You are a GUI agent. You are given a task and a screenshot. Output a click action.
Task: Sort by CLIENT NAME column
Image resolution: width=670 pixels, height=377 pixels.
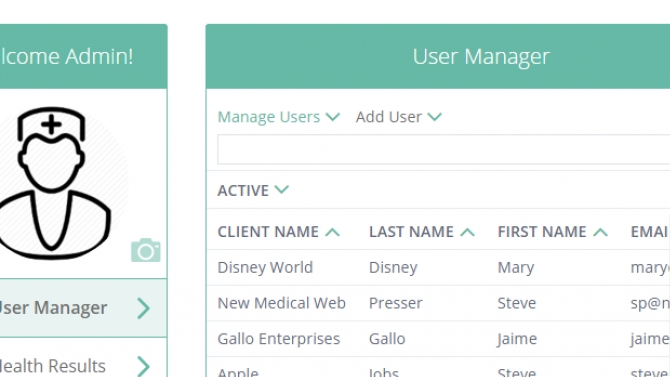coord(279,232)
